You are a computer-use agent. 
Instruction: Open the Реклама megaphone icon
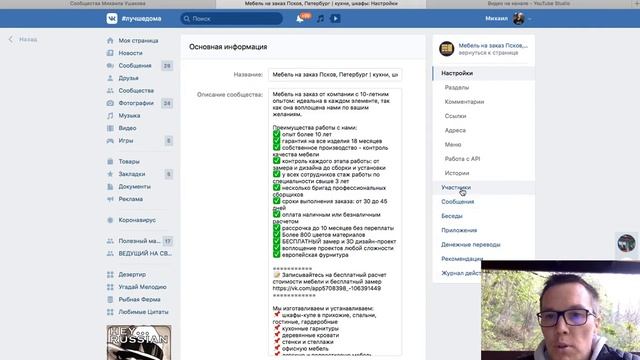(110, 199)
